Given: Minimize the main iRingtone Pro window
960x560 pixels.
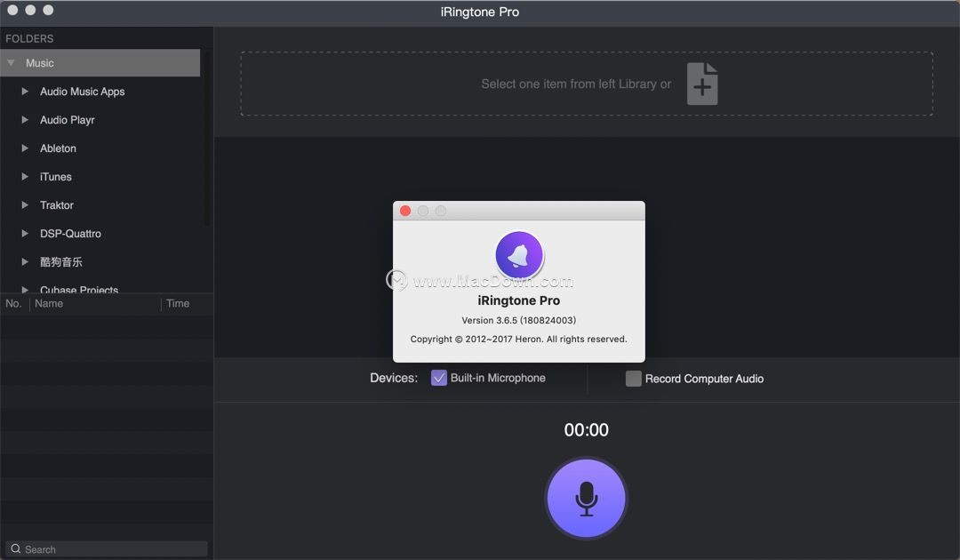Looking at the screenshot, I should (30, 10).
